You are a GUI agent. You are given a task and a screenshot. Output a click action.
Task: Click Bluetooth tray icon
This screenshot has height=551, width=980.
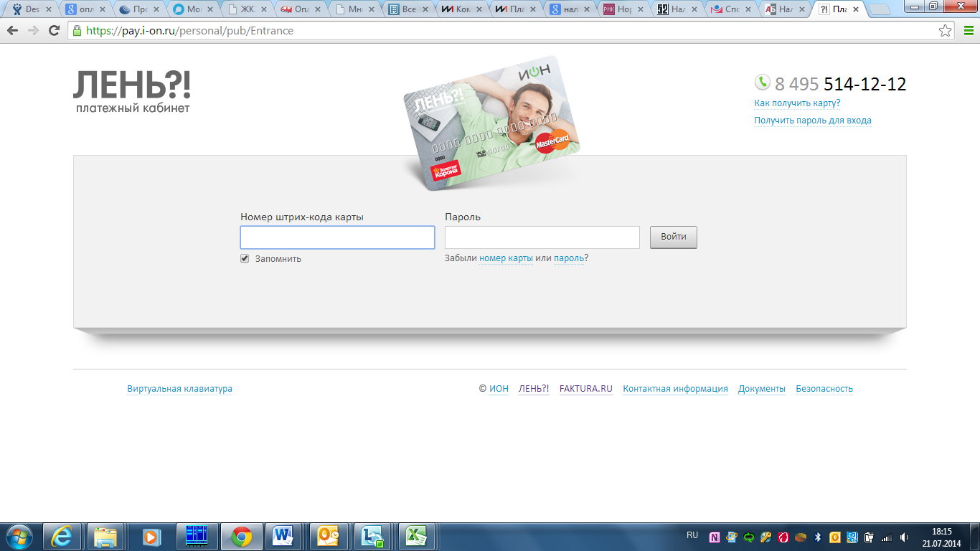pos(818,537)
